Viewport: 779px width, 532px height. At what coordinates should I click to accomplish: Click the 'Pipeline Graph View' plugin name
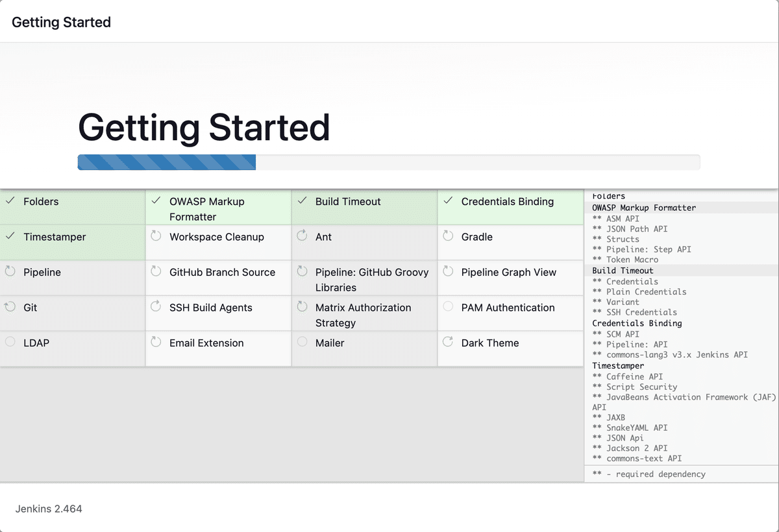(509, 272)
